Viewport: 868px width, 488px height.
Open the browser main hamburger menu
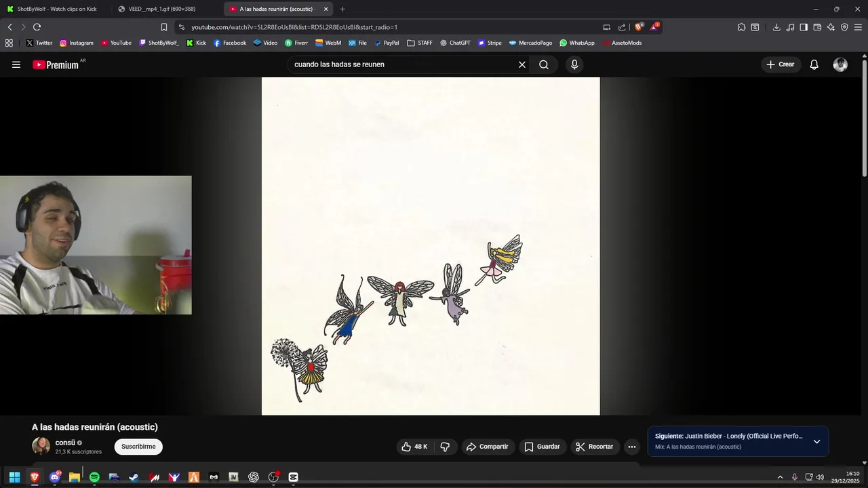pos(859,27)
